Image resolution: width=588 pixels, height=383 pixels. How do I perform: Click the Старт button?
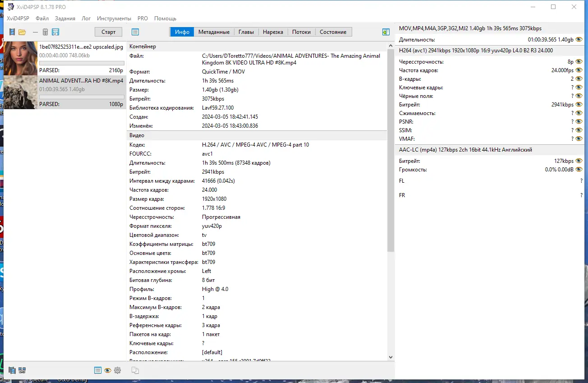pos(109,32)
